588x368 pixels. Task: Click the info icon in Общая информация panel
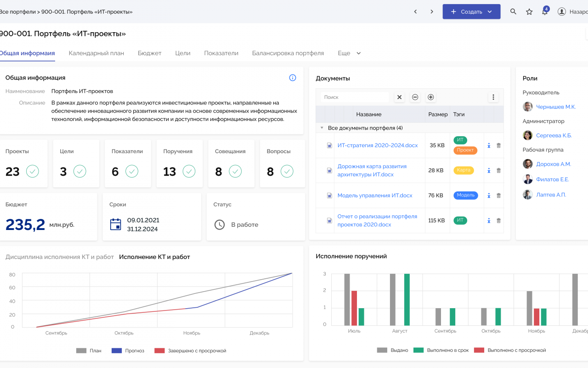tap(293, 78)
